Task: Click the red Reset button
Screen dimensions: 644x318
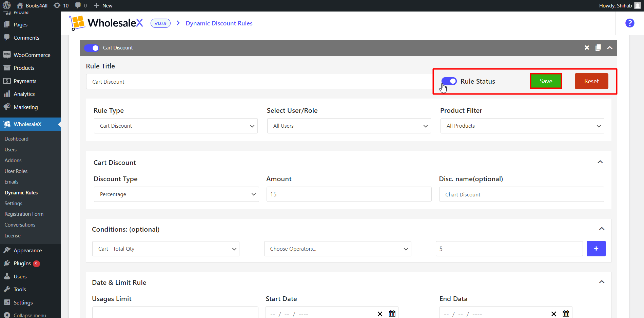Action: 591,81
